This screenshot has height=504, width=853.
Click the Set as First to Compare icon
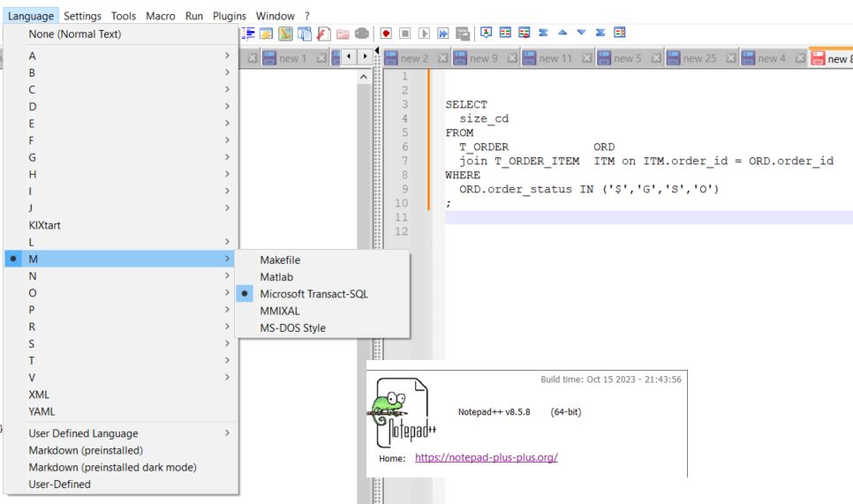click(x=487, y=33)
